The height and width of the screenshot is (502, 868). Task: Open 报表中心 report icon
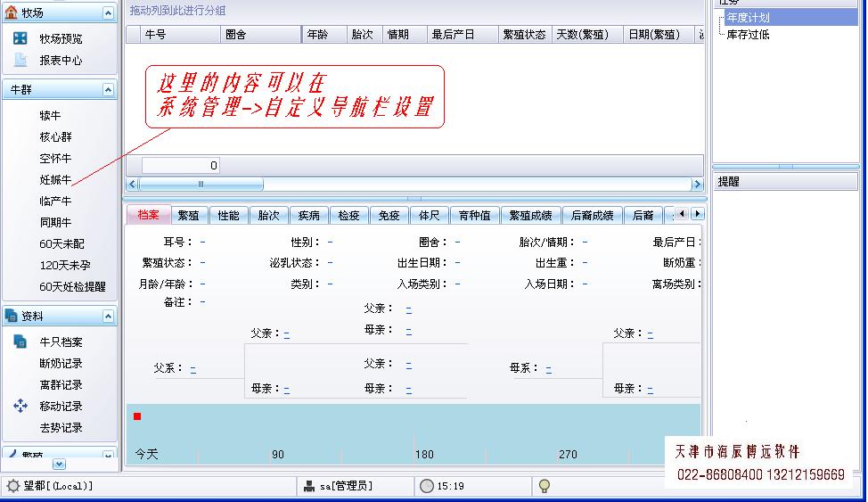pyautogui.click(x=20, y=60)
